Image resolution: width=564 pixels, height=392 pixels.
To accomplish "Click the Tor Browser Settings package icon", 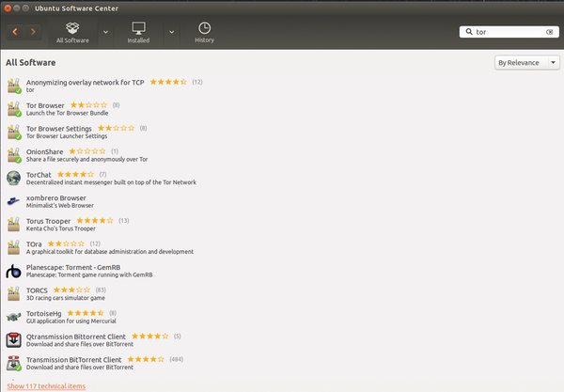I will coord(14,132).
